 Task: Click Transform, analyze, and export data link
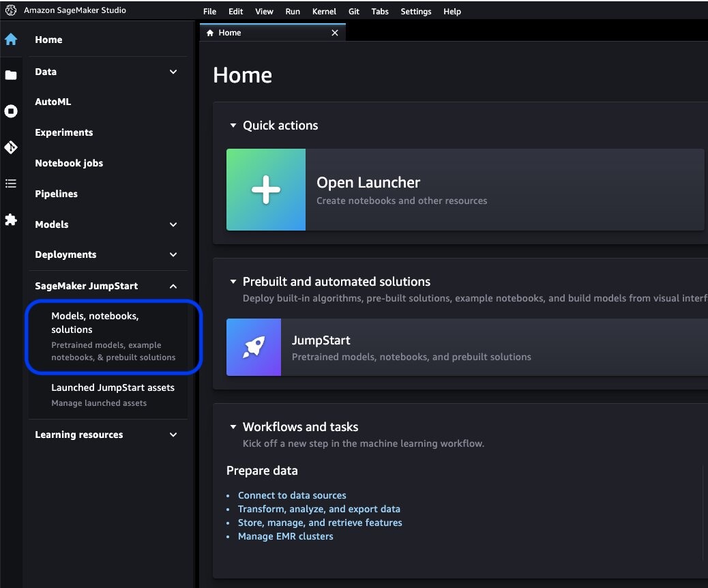pos(319,509)
